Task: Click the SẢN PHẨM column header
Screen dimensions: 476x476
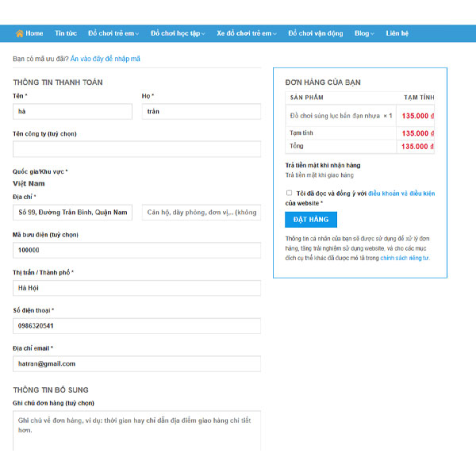Action: [x=306, y=98]
